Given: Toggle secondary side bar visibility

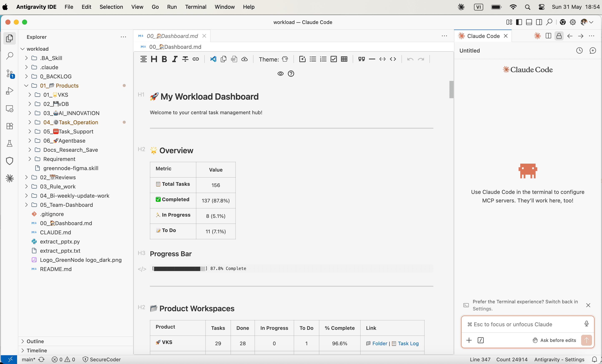Looking at the screenshot, I should tap(539, 22).
